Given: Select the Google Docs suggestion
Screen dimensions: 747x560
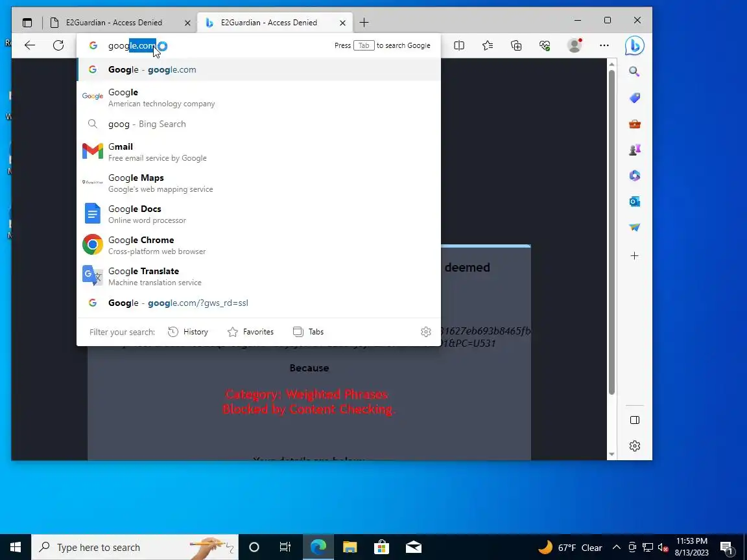Looking at the screenshot, I should [x=259, y=214].
